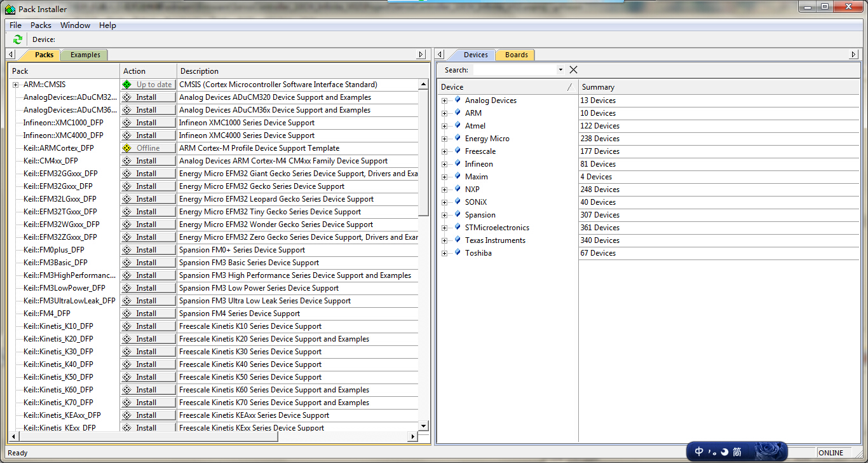Click the Pack Installer title bar icon
This screenshot has width=868, height=463.
tap(10, 9)
